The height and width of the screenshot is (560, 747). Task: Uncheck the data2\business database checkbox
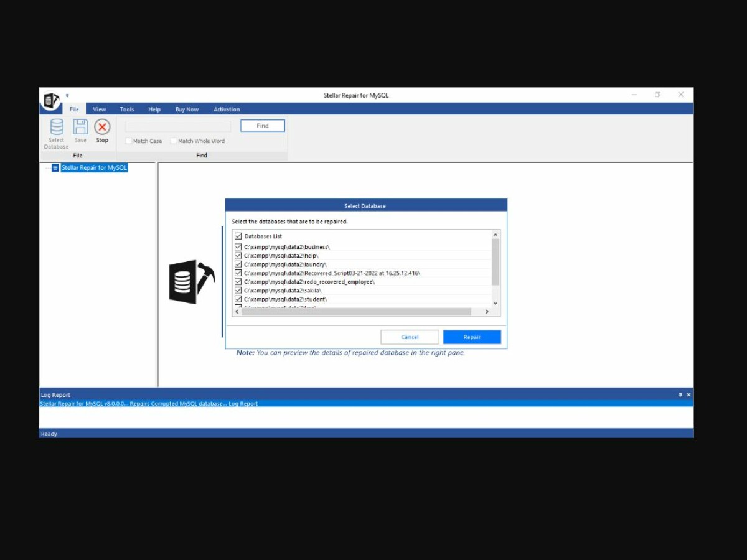238,247
